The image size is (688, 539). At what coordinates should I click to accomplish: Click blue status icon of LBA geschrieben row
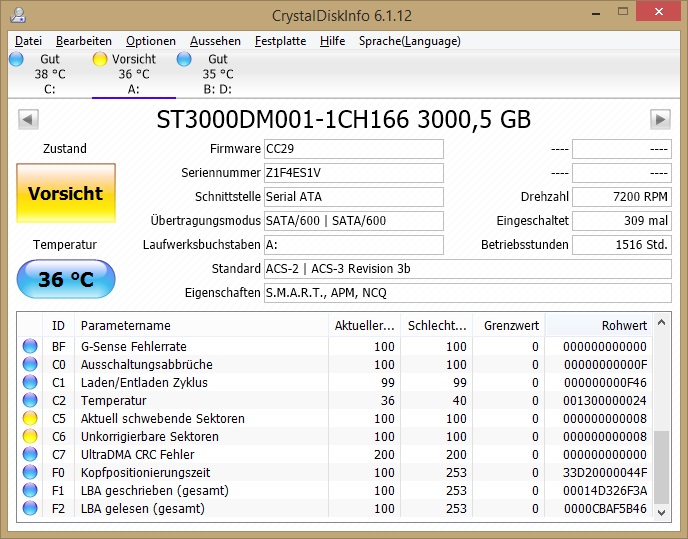pos(30,490)
